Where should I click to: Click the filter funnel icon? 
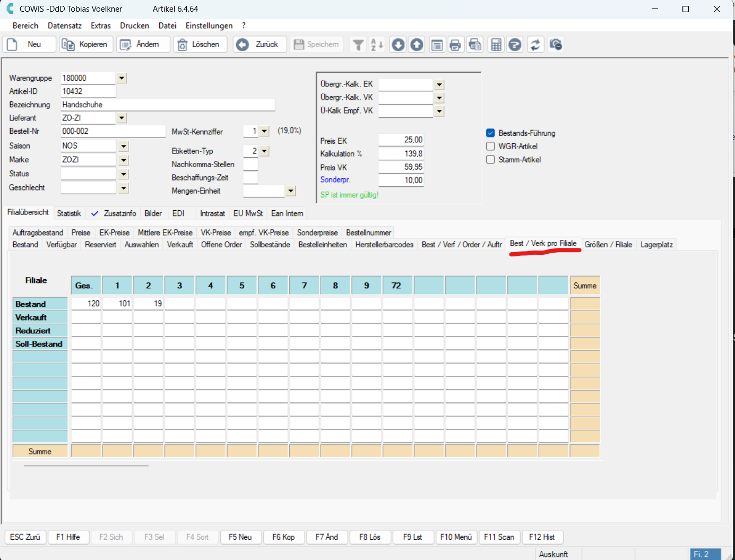[x=359, y=45]
